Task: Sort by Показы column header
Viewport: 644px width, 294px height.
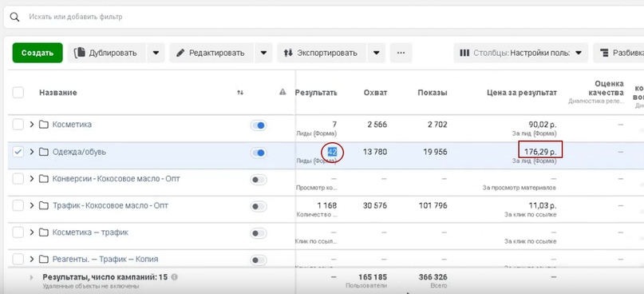Action: pos(433,93)
